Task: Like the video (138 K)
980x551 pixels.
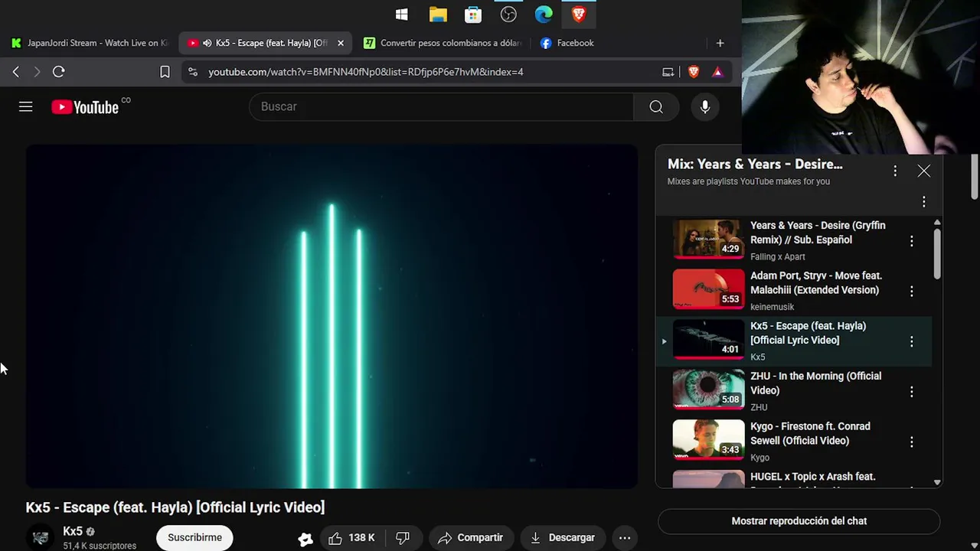Action: [x=351, y=538]
